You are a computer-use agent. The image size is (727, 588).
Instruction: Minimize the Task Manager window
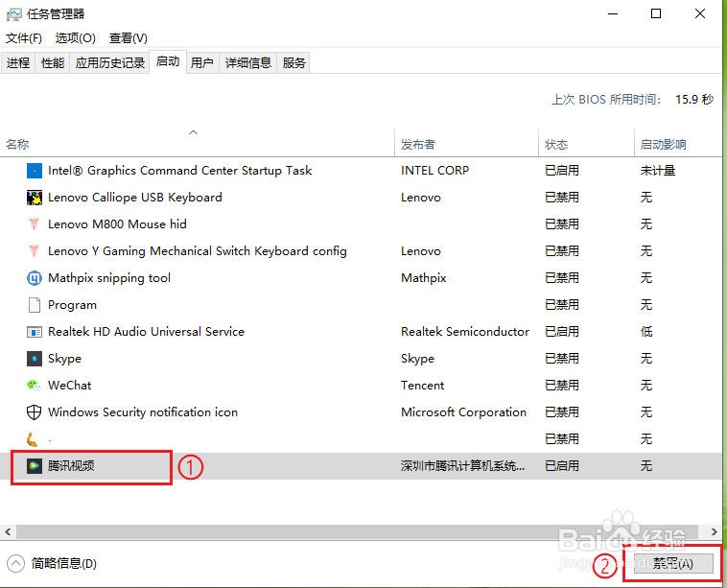(x=613, y=14)
